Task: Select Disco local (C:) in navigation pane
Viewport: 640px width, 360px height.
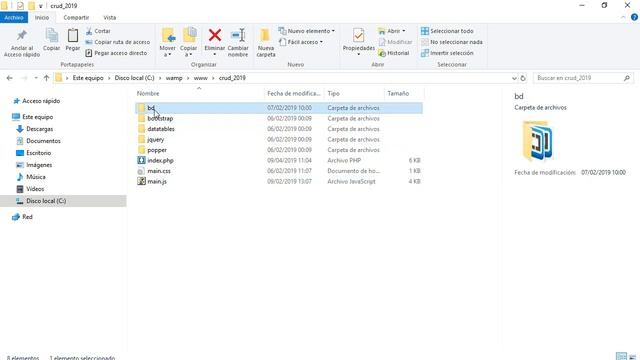Action: click(x=63, y=201)
